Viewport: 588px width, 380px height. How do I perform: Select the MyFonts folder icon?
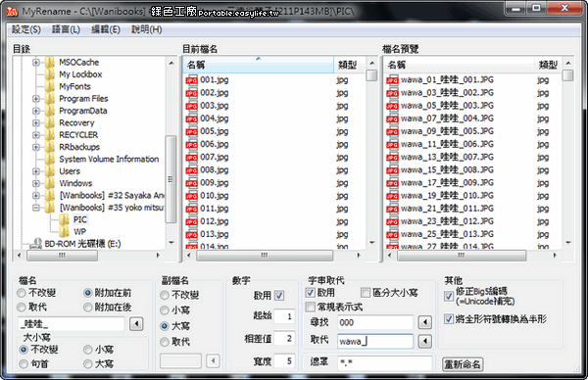pyautogui.click(x=50, y=86)
